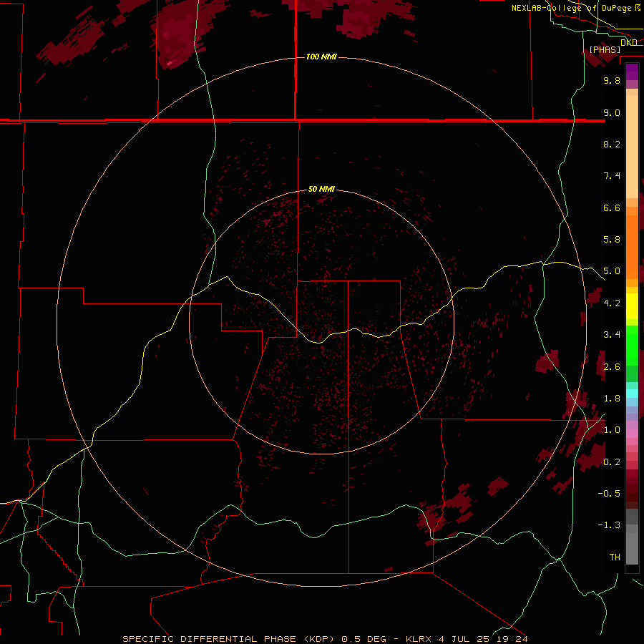Click the 1.0 scale value
The height and width of the screenshot is (644, 644).
click(x=612, y=430)
